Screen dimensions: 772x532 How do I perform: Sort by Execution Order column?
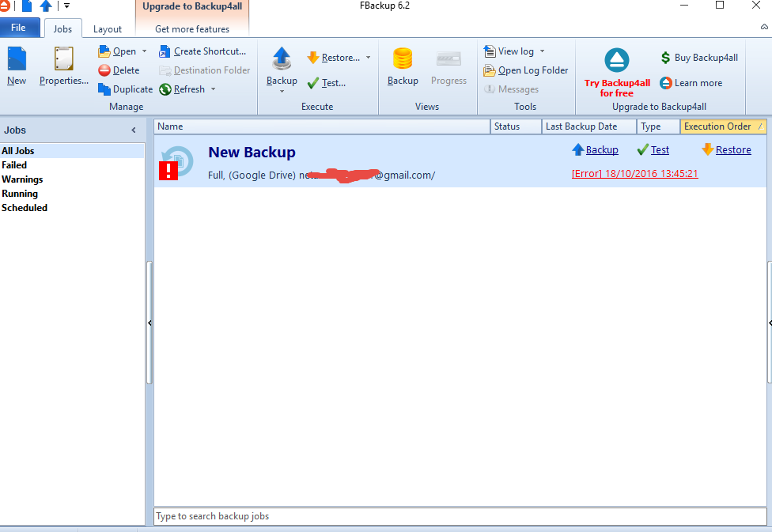tap(723, 126)
